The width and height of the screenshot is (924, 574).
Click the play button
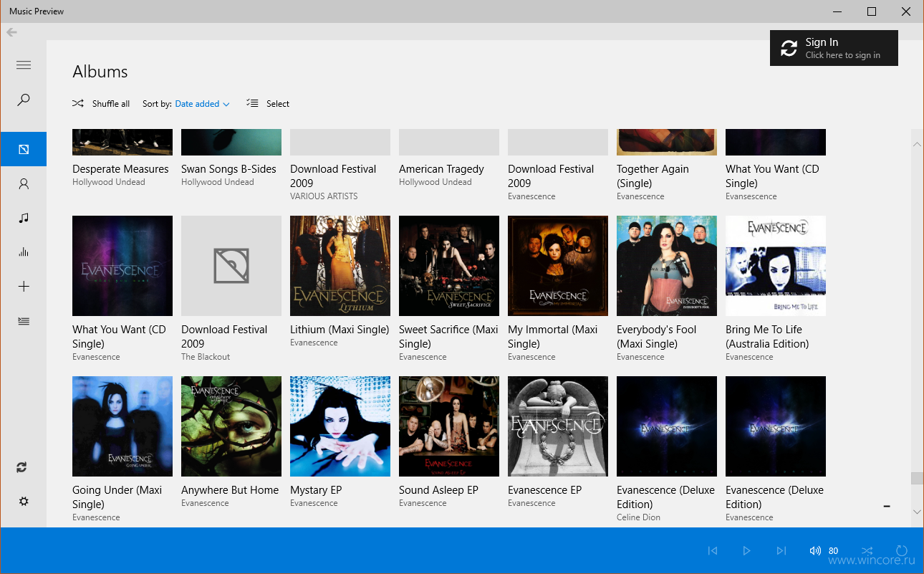point(746,550)
